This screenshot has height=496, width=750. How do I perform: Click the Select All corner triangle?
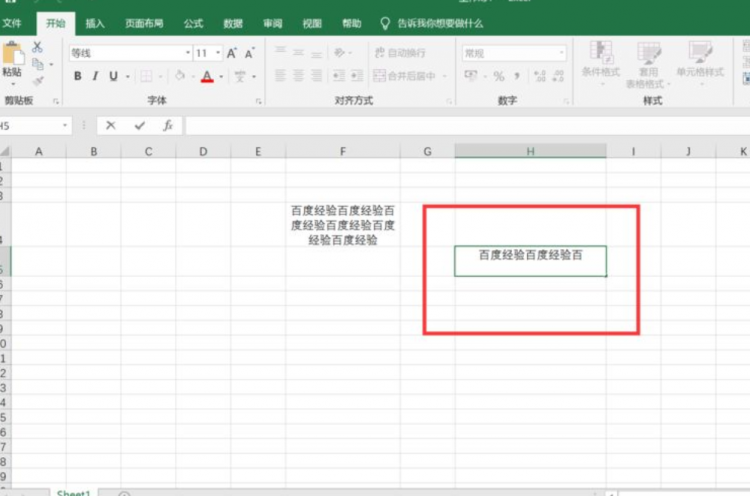tap(5, 152)
